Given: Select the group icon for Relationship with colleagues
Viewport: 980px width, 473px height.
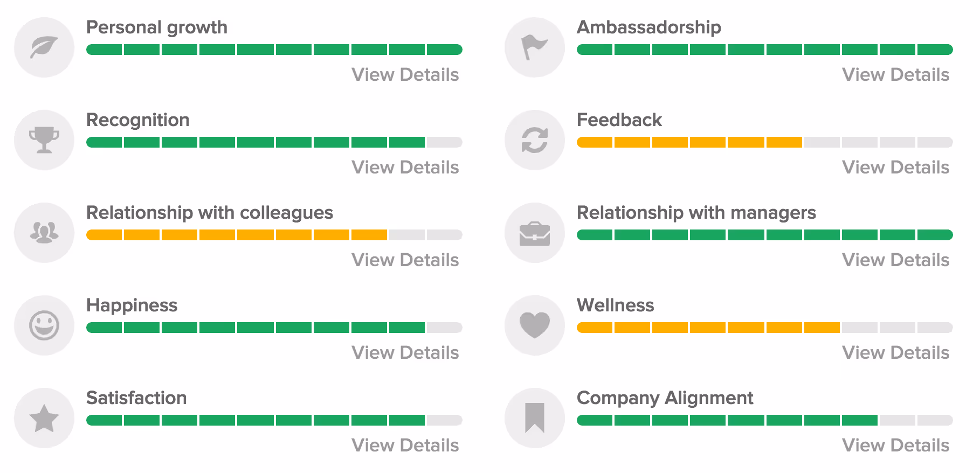Looking at the screenshot, I should [x=44, y=232].
